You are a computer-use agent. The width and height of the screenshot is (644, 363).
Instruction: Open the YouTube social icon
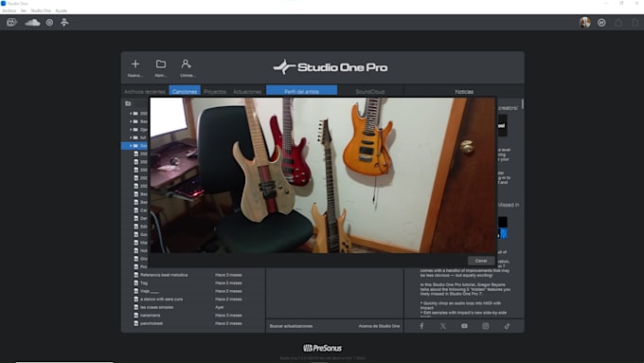[464, 326]
